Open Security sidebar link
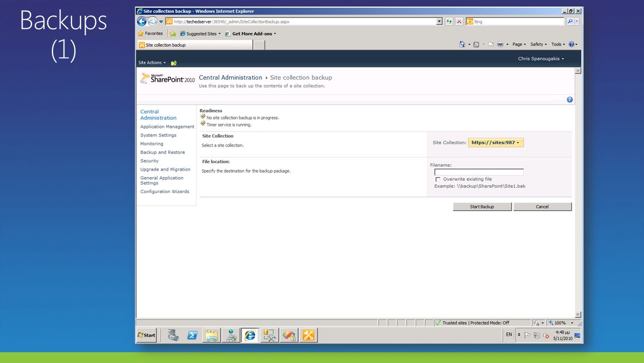The image size is (644, 363). click(x=150, y=161)
